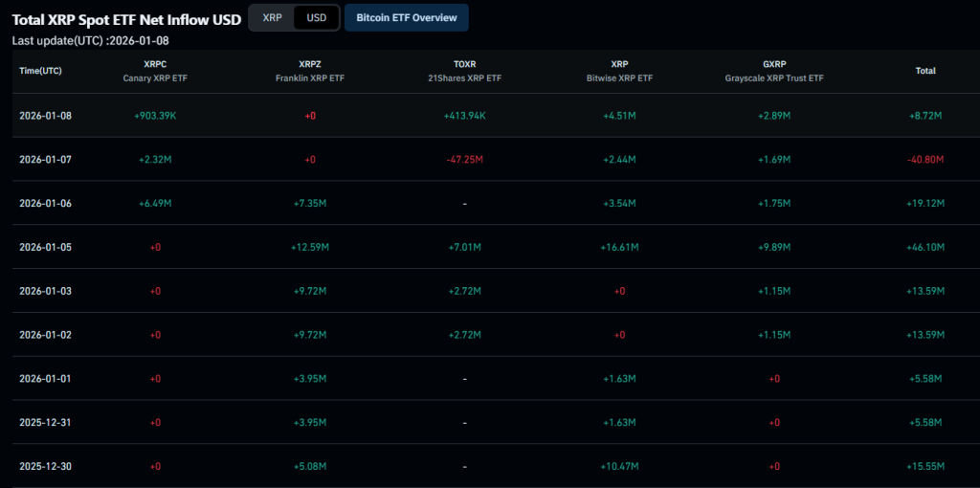Viewport: 980px width, 488px height.
Task: Click the +7.01M TOXR value
Action: point(464,247)
